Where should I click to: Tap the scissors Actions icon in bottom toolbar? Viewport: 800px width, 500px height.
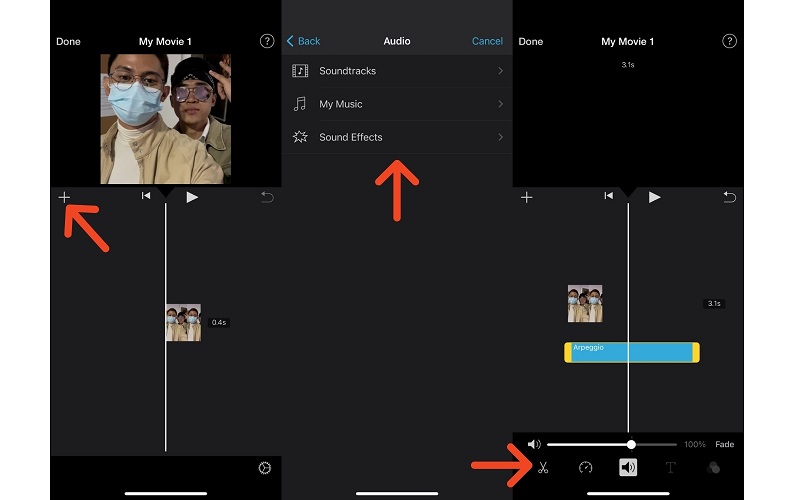click(543, 467)
